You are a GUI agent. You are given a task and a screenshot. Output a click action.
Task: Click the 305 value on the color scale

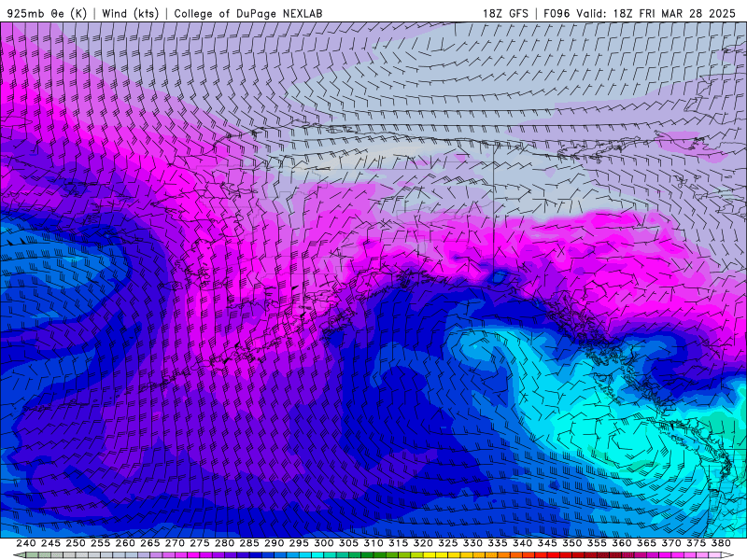coord(348,543)
